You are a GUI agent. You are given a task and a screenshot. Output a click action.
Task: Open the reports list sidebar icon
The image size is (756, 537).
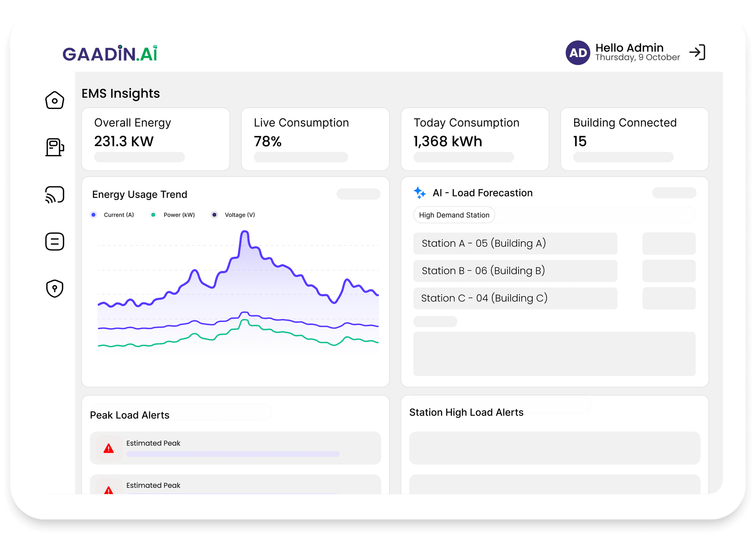click(54, 242)
